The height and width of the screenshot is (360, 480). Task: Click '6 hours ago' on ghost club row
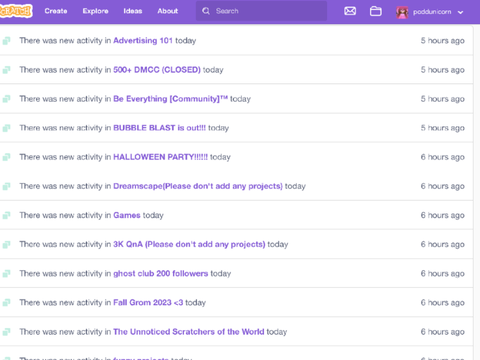[x=442, y=274]
